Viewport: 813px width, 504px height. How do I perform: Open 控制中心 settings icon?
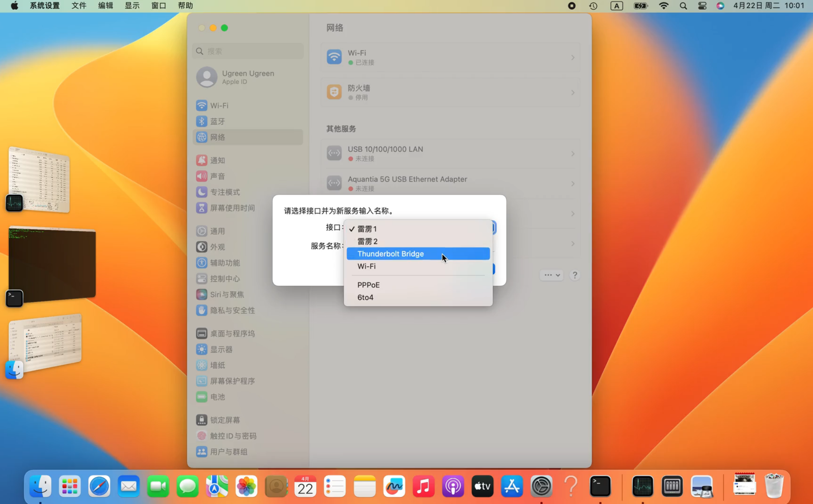click(202, 279)
